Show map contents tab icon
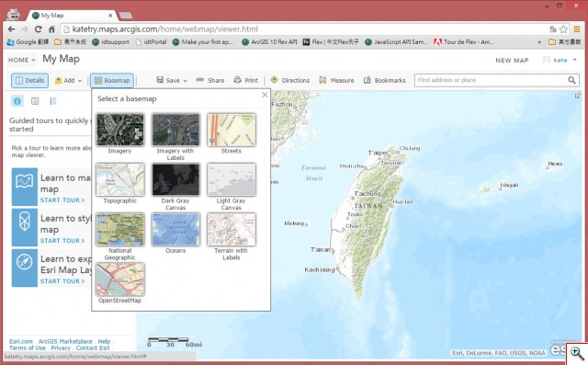The height and width of the screenshot is (365, 588). [x=35, y=101]
